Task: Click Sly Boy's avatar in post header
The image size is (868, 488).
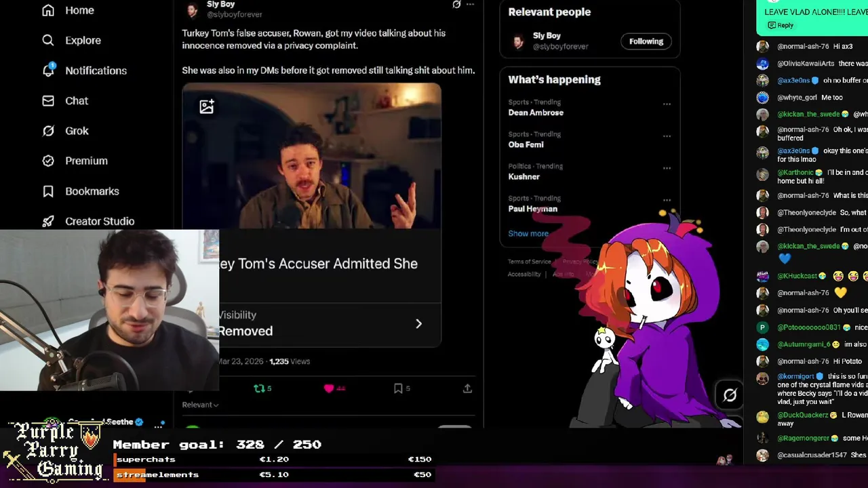Action: tap(193, 9)
